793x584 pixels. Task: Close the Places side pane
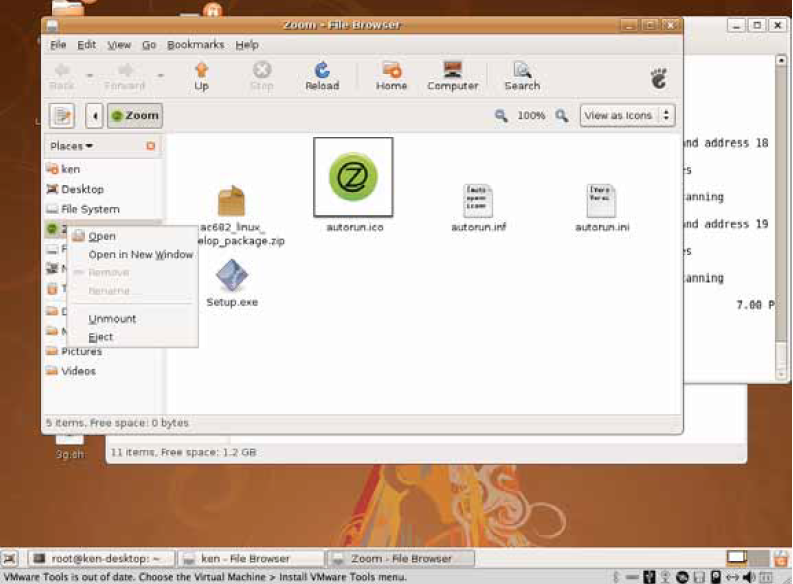pyautogui.click(x=150, y=146)
